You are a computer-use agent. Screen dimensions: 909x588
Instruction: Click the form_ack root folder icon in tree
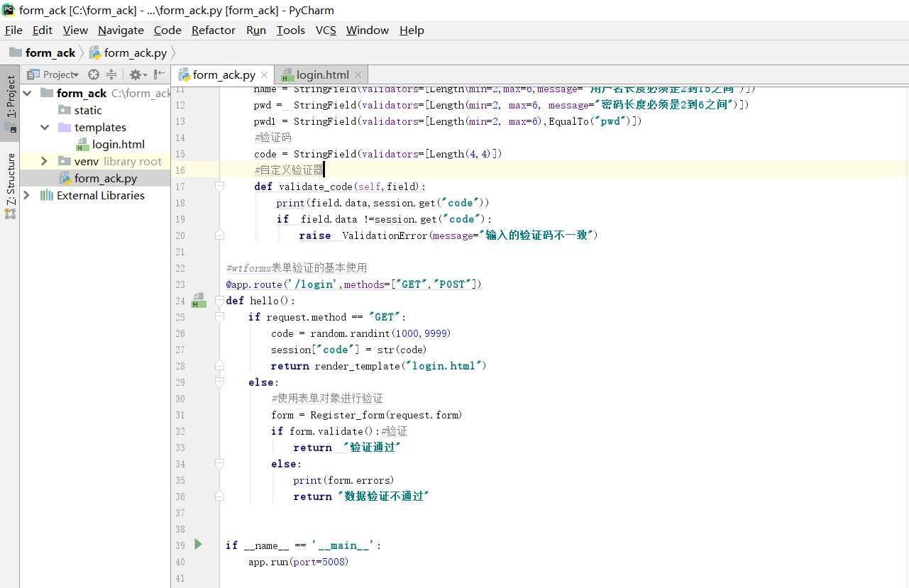click(x=47, y=93)
